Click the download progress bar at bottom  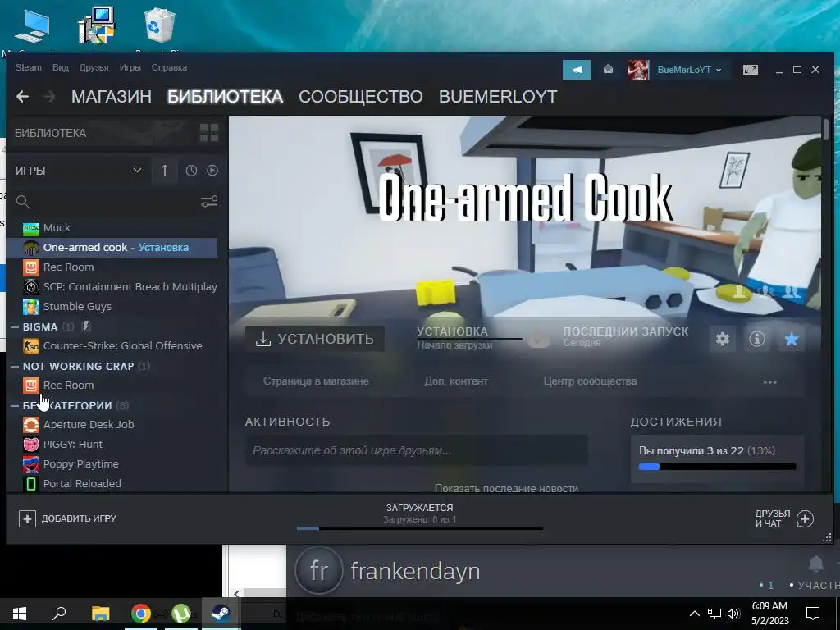420,529
